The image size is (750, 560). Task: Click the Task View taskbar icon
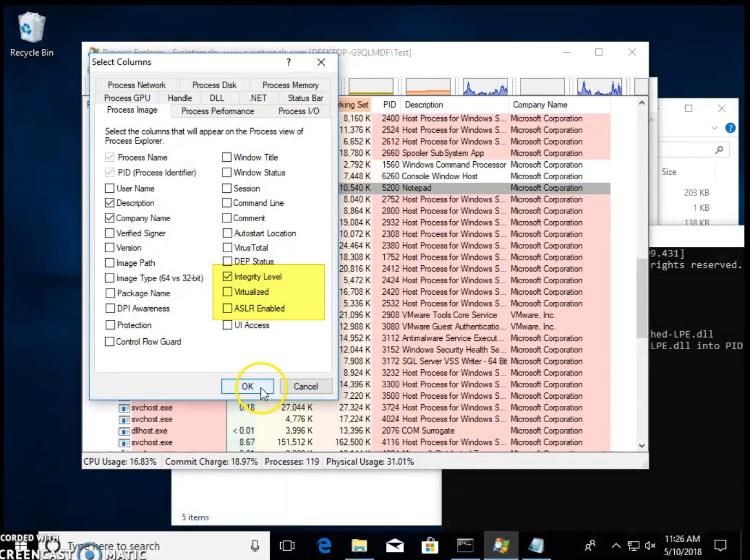(x=287, y=545)
